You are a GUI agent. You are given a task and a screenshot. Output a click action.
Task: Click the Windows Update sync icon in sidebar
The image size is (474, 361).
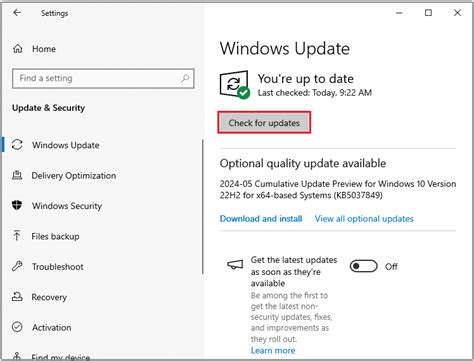click(x=17, y=145)
